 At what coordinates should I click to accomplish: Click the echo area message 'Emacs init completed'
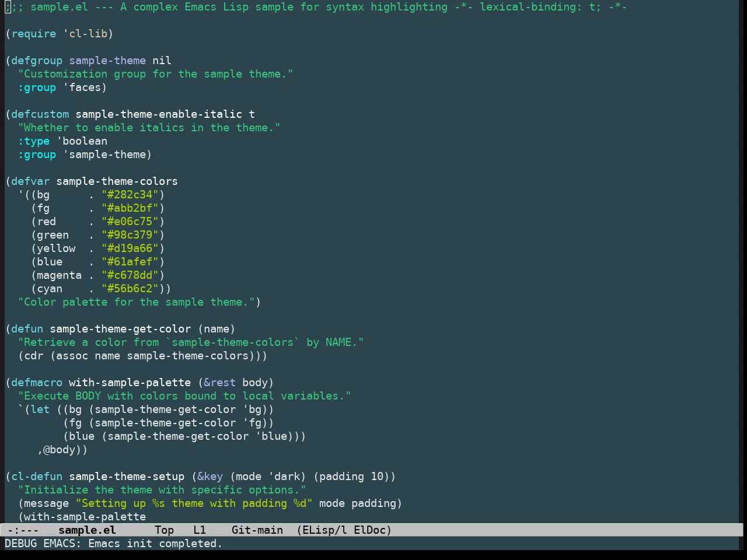pos(155,543)
